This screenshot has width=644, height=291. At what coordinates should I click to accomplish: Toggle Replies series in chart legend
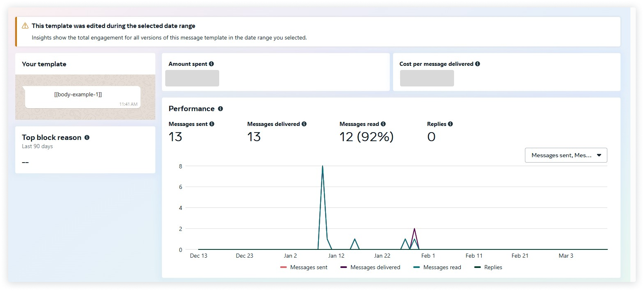(x=488, y=268)
